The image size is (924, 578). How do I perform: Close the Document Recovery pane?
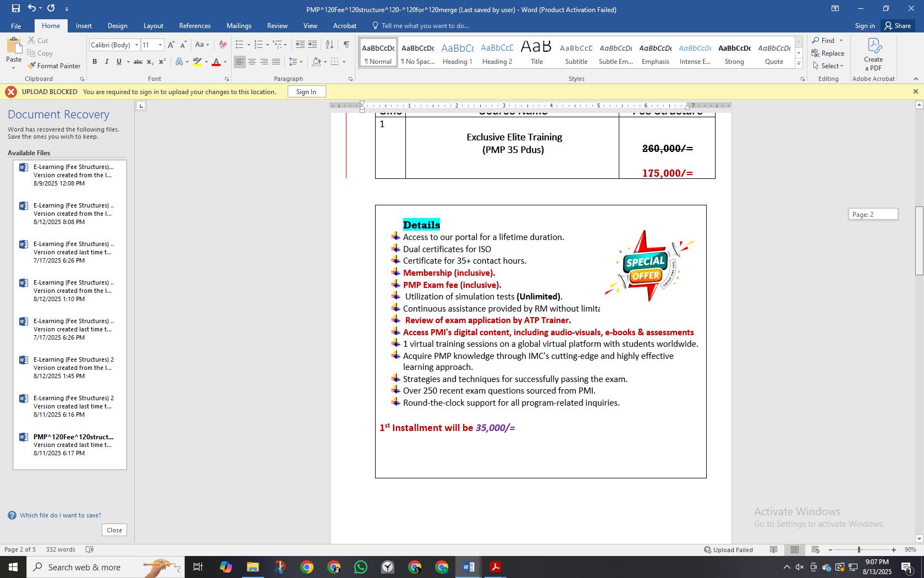114,530
